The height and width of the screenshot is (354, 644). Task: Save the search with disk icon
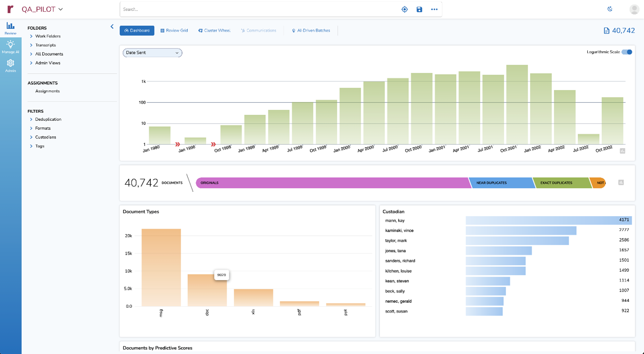(x=419, y=9)
